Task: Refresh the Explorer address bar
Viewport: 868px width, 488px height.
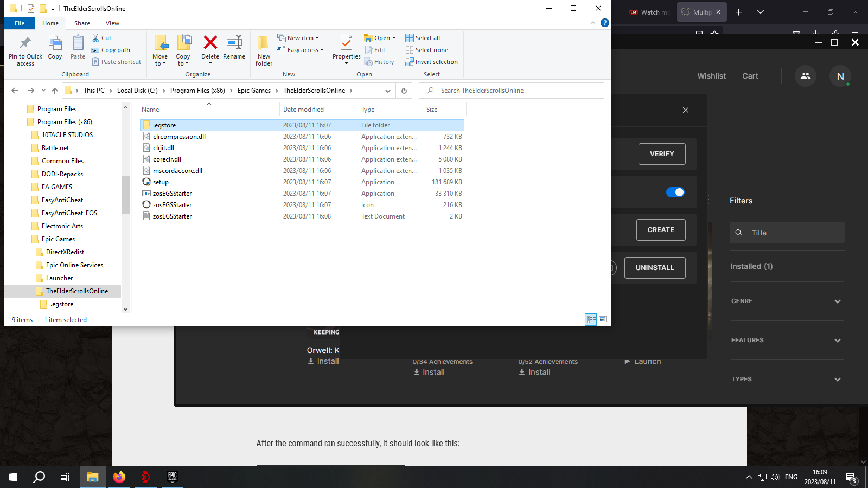Action: coord(404,91)
